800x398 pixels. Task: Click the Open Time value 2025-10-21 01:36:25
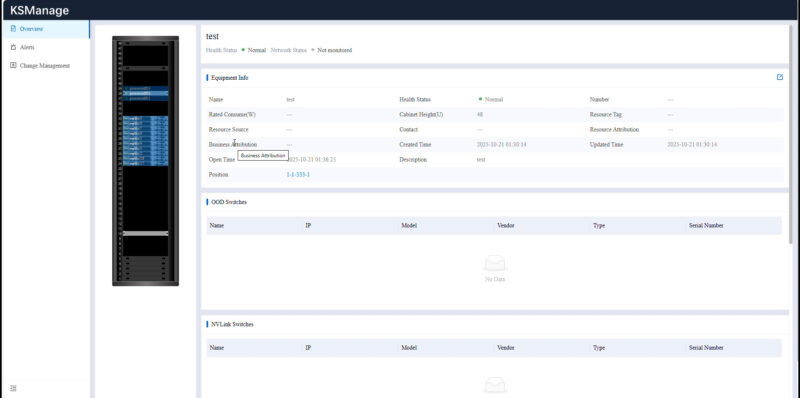pos(312,160)
